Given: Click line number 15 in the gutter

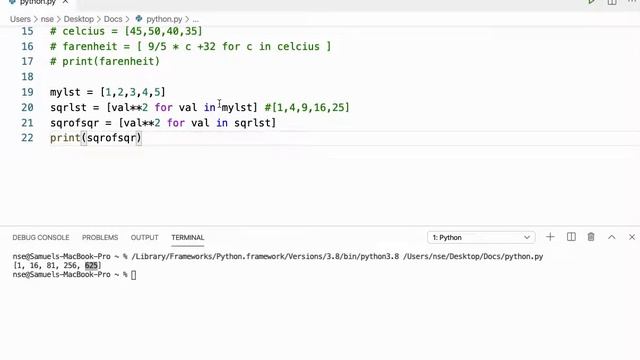Looking at the screenshot, I should 27,31.
